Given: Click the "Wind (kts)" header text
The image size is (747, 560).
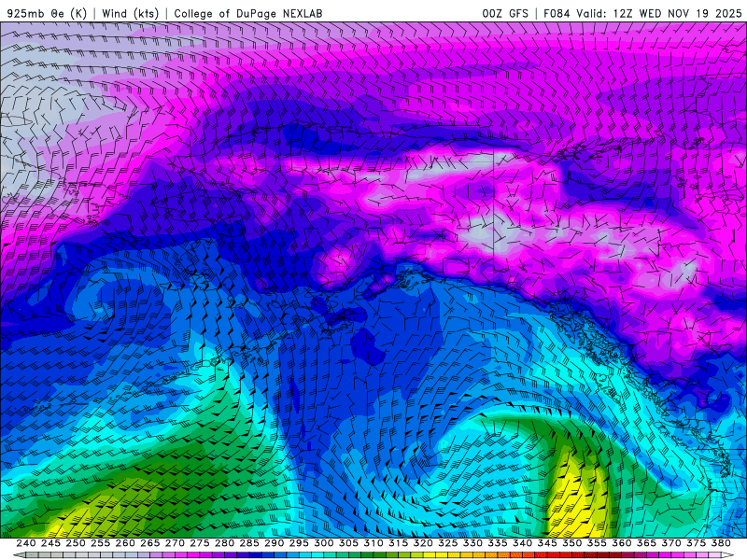Looking at the screenshot, I should point(131,13).
